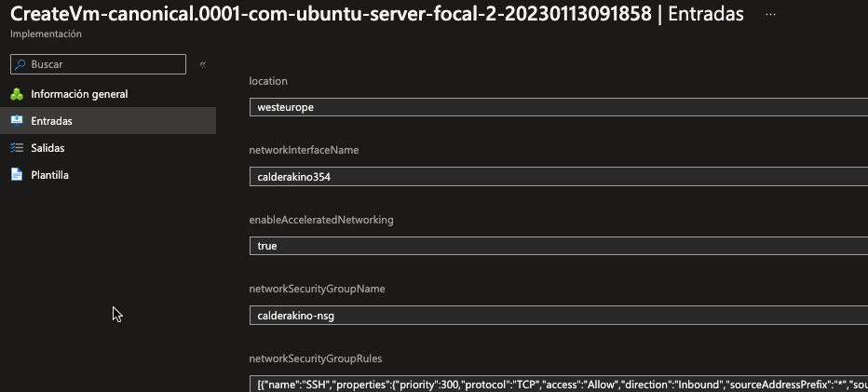Select the calderakino354 interface name field

(559, 177)
